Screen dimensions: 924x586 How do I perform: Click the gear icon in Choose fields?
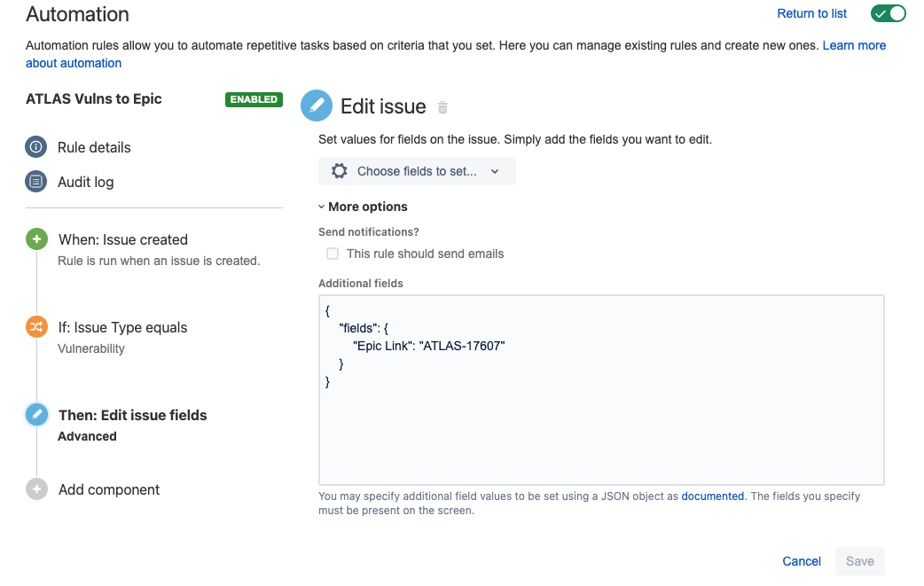(x=340, y=171)
